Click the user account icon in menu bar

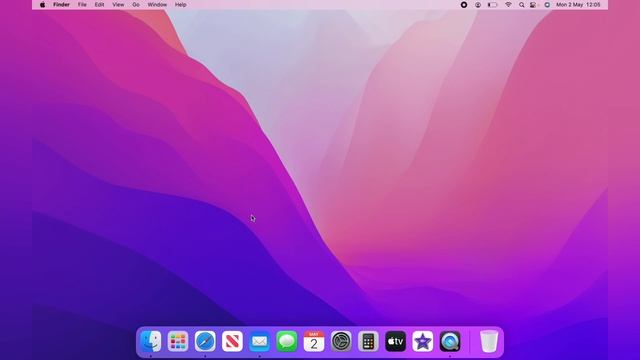click(x=478, y=5)
